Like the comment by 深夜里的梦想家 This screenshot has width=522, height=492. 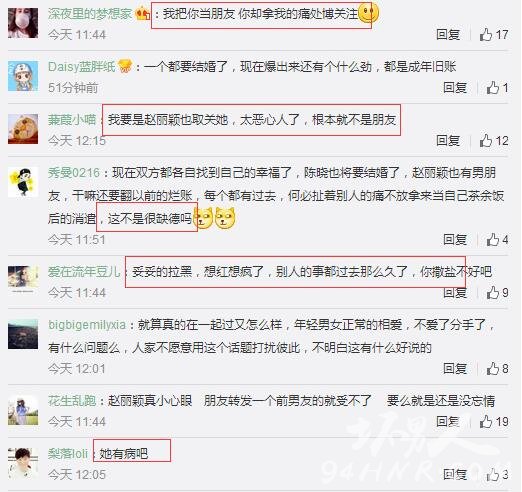[x=486, y=35]
